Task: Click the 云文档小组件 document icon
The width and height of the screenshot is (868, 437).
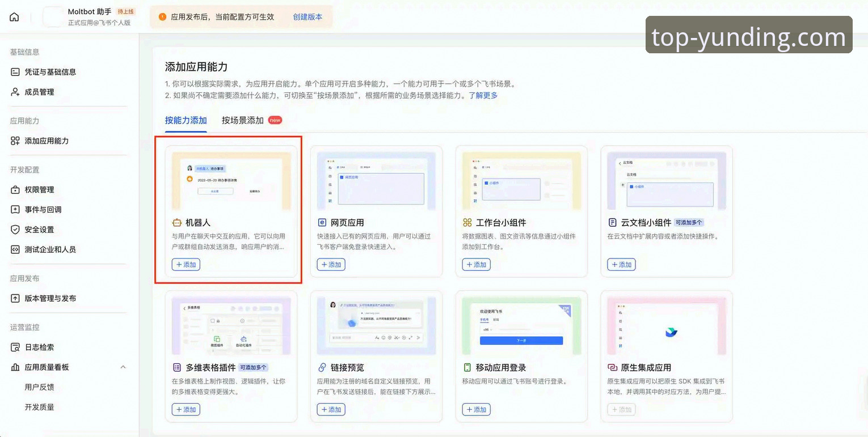Action: pos(612,223)
